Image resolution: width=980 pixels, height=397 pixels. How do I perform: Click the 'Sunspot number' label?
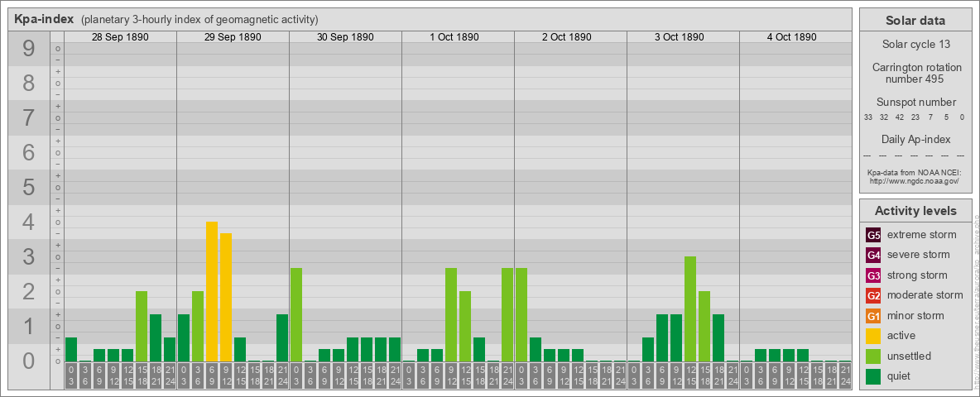point(915,103)
